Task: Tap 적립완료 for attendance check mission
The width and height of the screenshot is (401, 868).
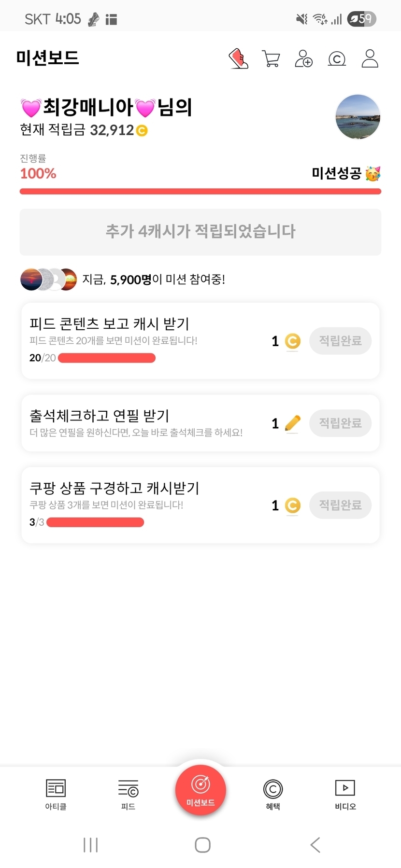Action: click(340, 423)
